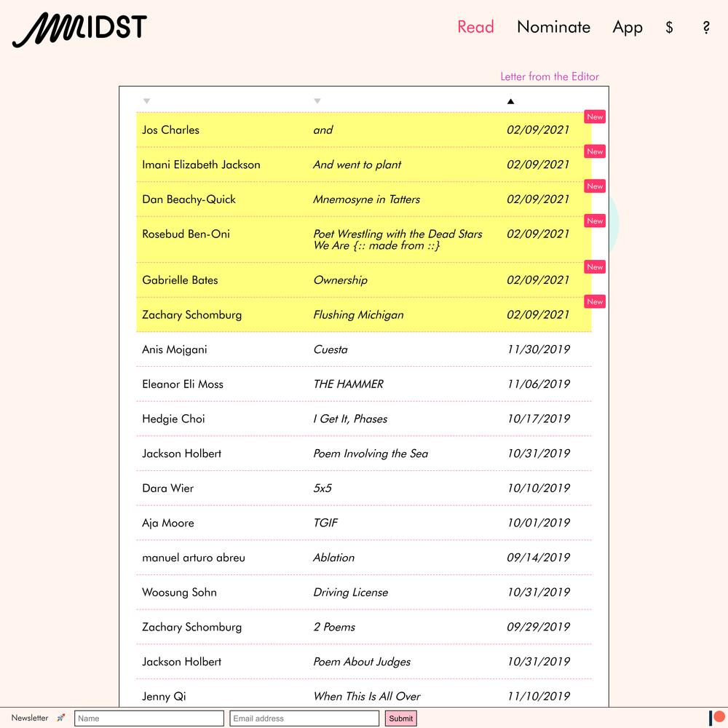
Task: Open Dara Wier poem '5x5'
Action: point(323,488)
